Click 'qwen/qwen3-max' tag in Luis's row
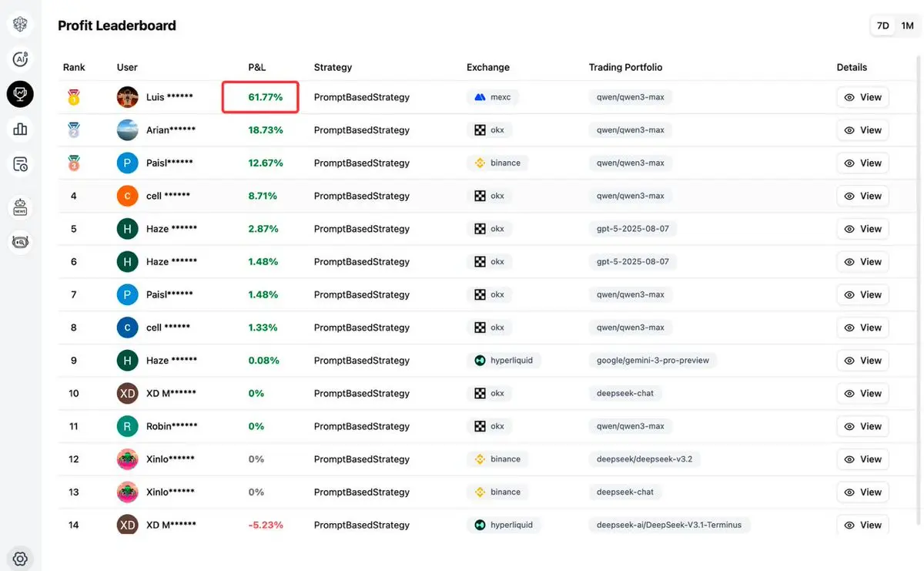The width and height of the screenshot is (924, 571). coord(630,97)
